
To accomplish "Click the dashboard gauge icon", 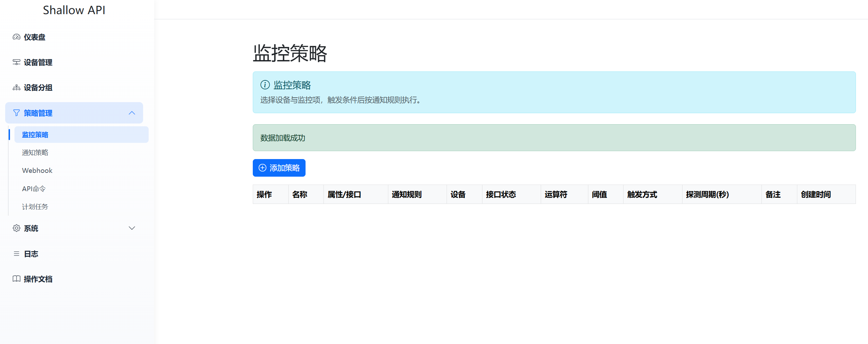I will (16, 37).
